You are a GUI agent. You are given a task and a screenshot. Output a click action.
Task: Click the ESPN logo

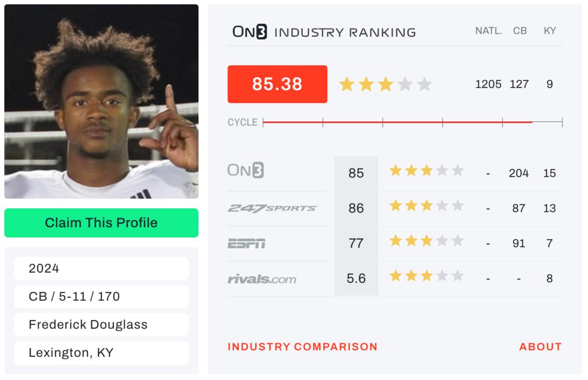(246, 243)
